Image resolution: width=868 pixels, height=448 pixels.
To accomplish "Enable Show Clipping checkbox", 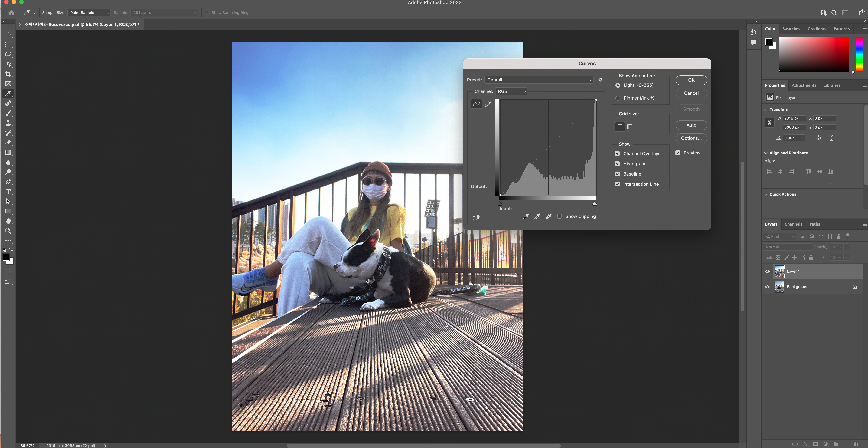I will point(559,216).
